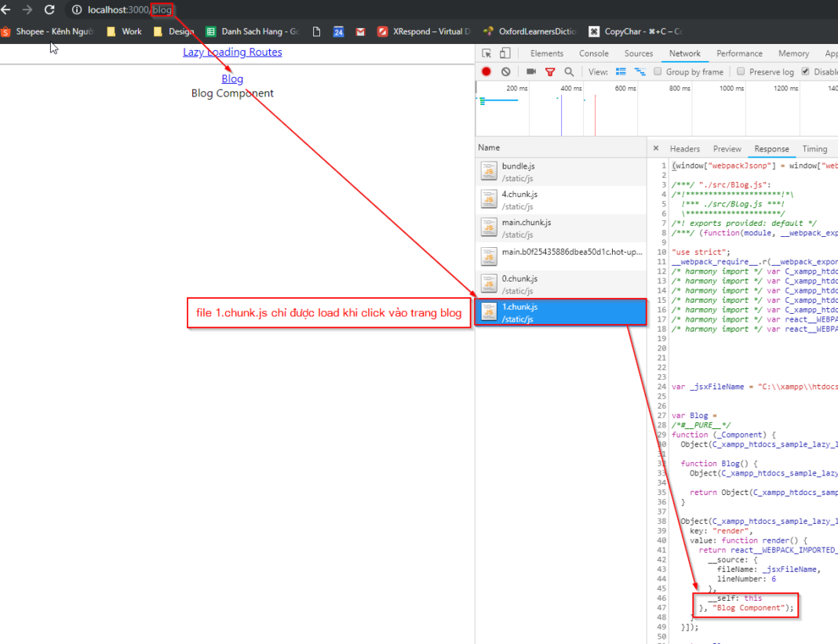Open the Console tab in DevTools
The image size is (838, 644).
click(x=593, y=53)
